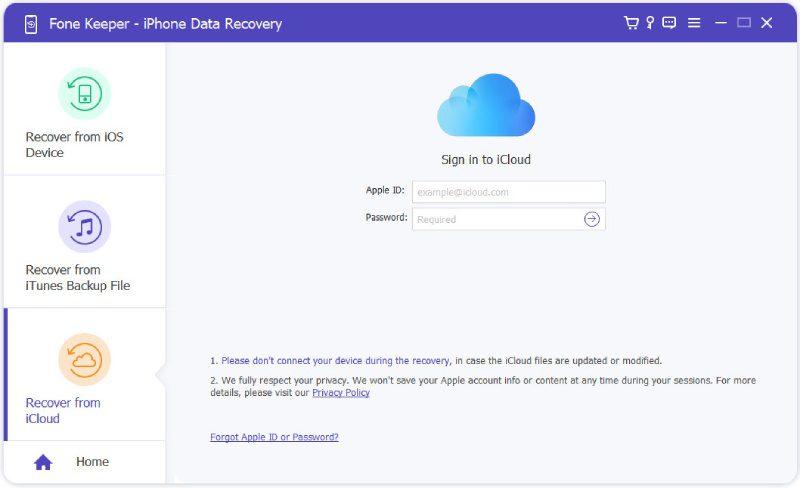Click the Home house icon
800x488 pixels.
[43, 462]
